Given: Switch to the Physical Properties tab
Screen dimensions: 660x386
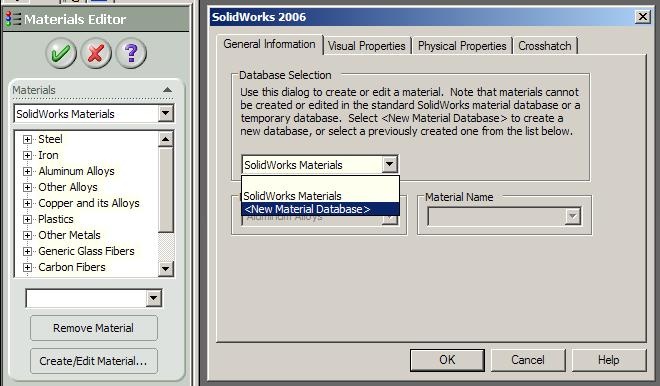Looking at the screenshot, I should point(462,46).
